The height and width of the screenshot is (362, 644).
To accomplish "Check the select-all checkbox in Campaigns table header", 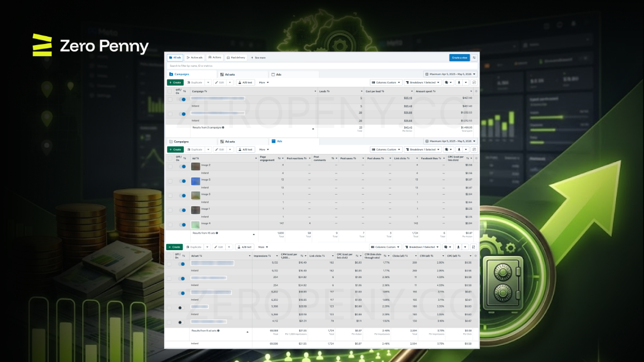I will [170, 91].
